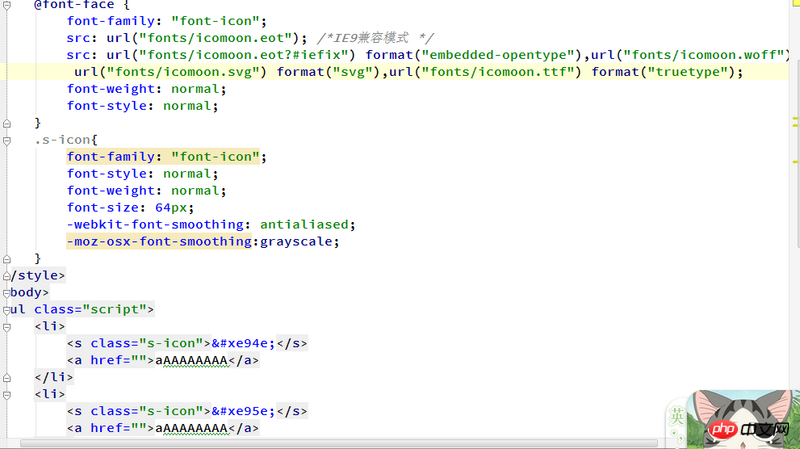
Task: Click fold end marker closing @font-face block
Action: [7, 123]
